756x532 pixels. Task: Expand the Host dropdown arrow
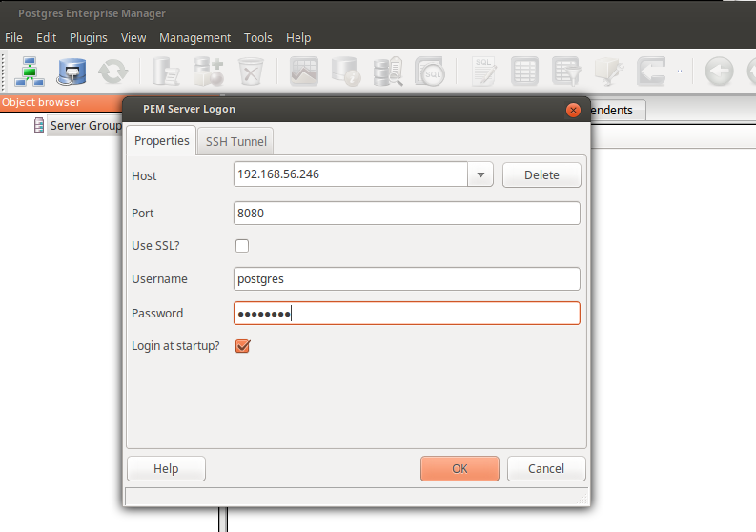pos(480,174)
